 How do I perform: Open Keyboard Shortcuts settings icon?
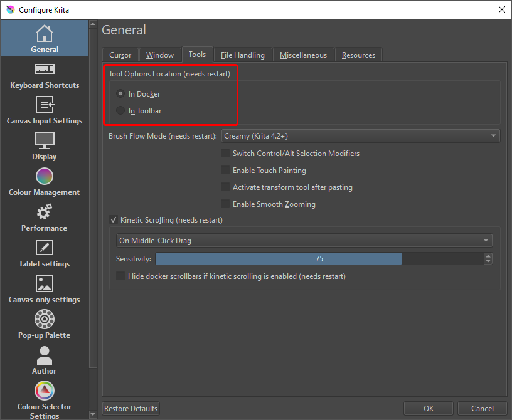45,69
